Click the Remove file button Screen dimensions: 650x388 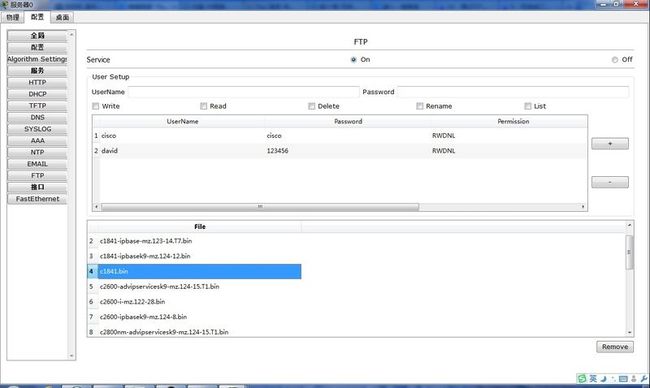click(x=615, y=347)
